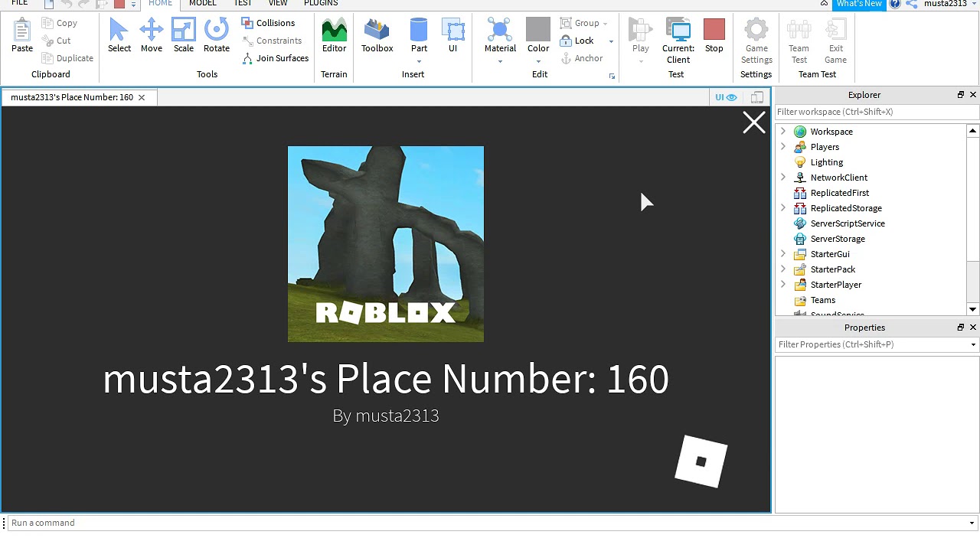Click the What's New button
The width and height of the screenshot is (980, 551).
coord(858,4)
